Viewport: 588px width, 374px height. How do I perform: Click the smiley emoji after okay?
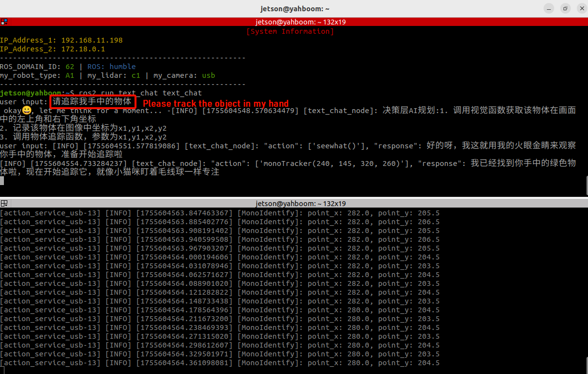(x=26, y=111)
